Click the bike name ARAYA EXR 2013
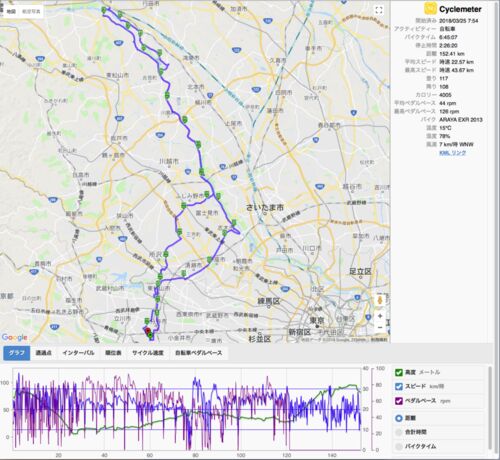500x460 pixels. click(461, 119)
